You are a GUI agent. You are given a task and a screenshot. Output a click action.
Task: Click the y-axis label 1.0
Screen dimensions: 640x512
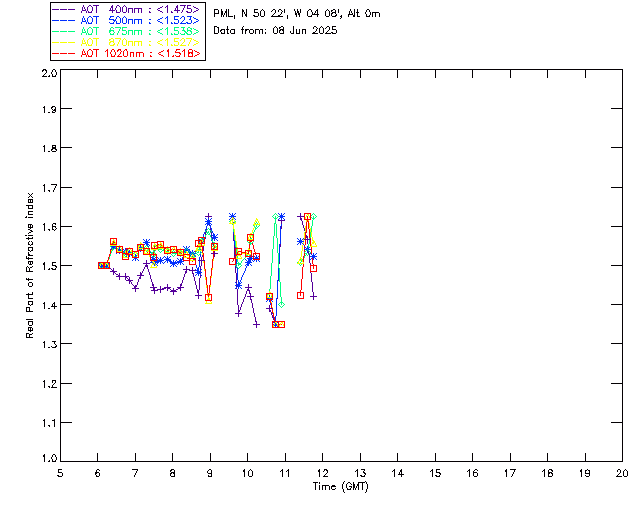coord(49,459)
